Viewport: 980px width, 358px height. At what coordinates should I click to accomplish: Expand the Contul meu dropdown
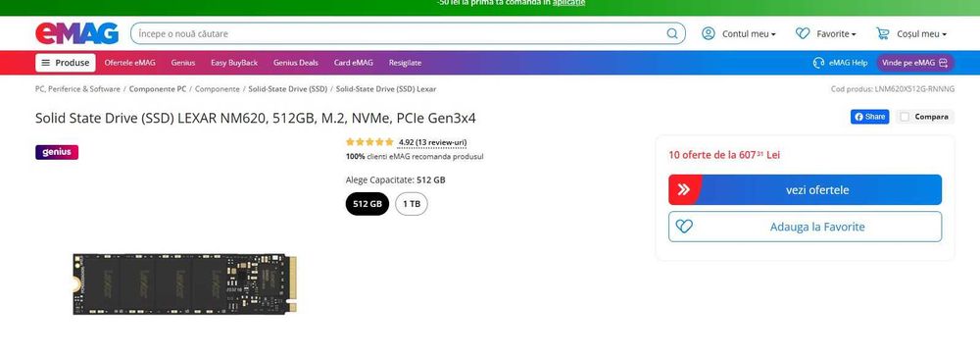(749, 33)
